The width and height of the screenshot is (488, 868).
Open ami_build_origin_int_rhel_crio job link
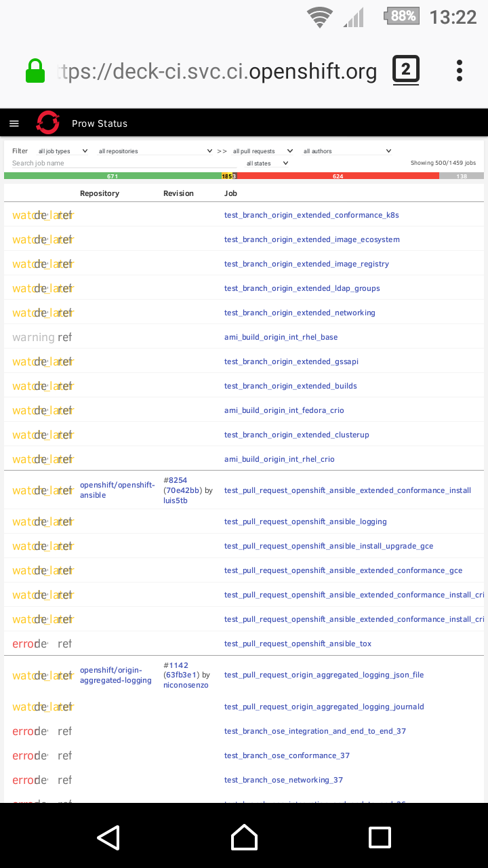tap(279, 459)
